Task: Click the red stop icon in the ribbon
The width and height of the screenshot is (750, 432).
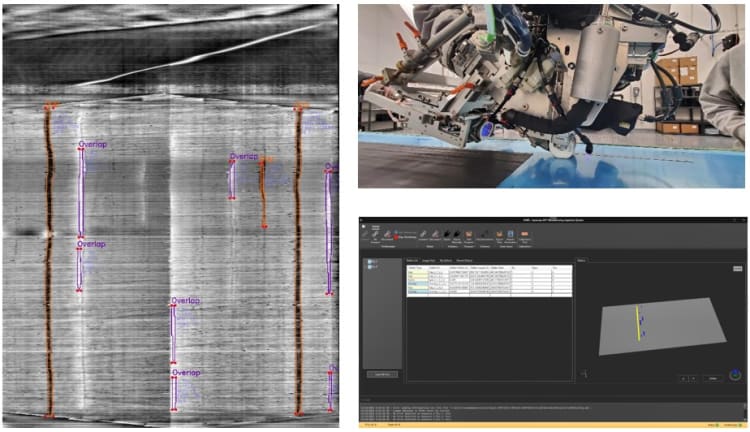Action: tap(396, 237)
